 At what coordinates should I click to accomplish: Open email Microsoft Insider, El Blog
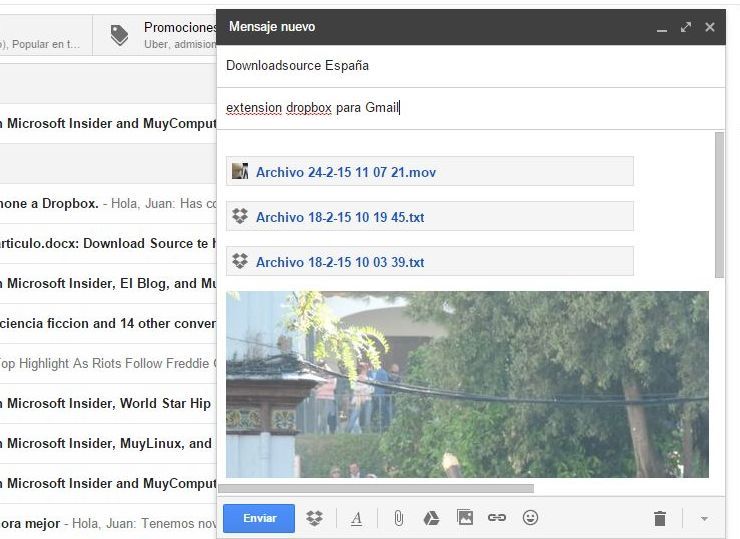(x=108, y=283)
